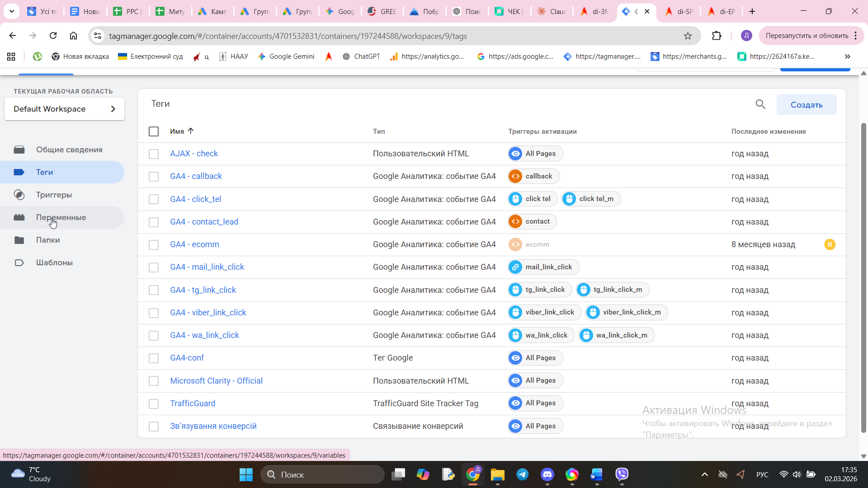Open the GA4 - viber_link_click tag

208,313
